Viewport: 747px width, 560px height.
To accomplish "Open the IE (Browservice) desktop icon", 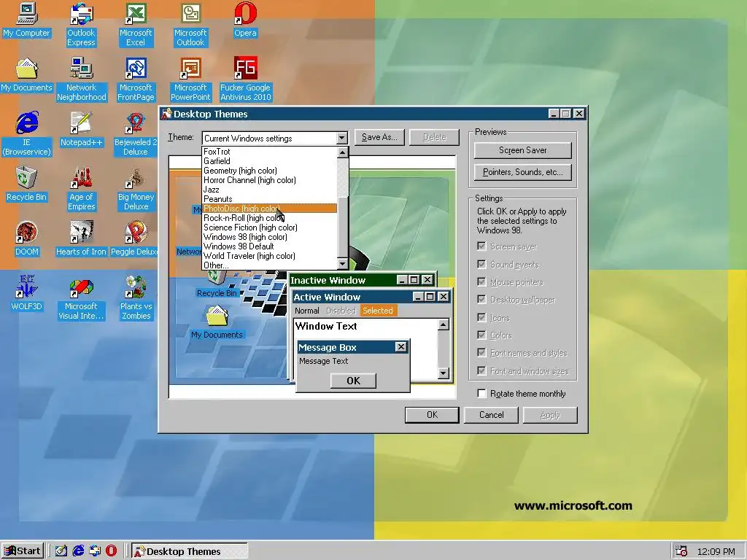I will 27,134.
